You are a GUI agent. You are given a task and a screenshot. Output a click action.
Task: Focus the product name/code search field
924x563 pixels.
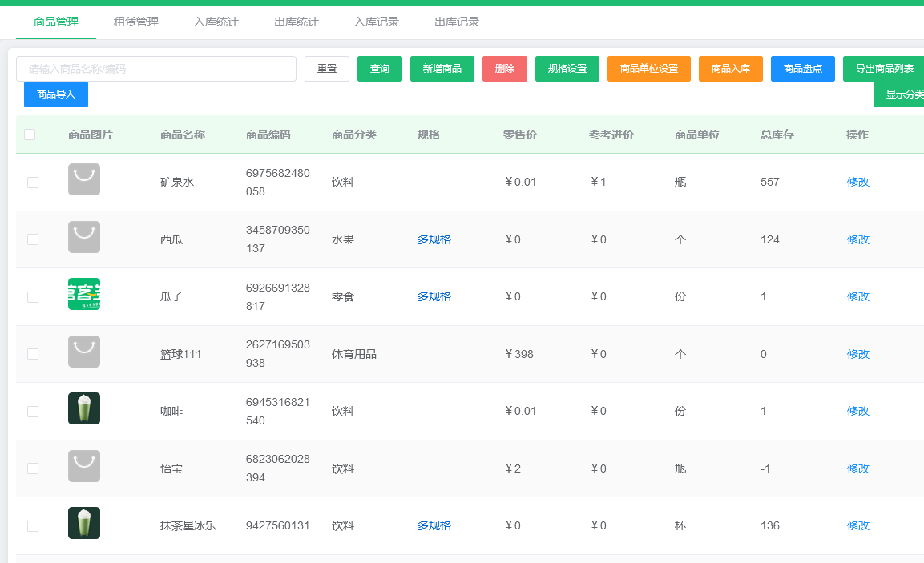click(156, 69)
